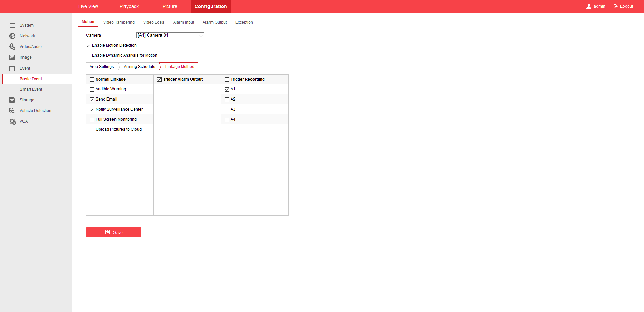Screen dimensions: 644x312
Task: Click the Save button
Action: (113, 232)
